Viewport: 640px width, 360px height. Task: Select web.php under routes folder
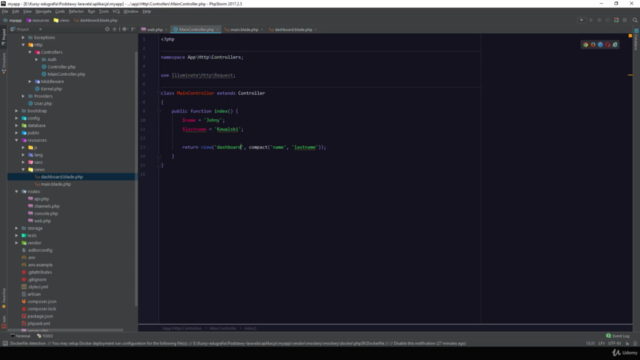click(x=42, y=221)
